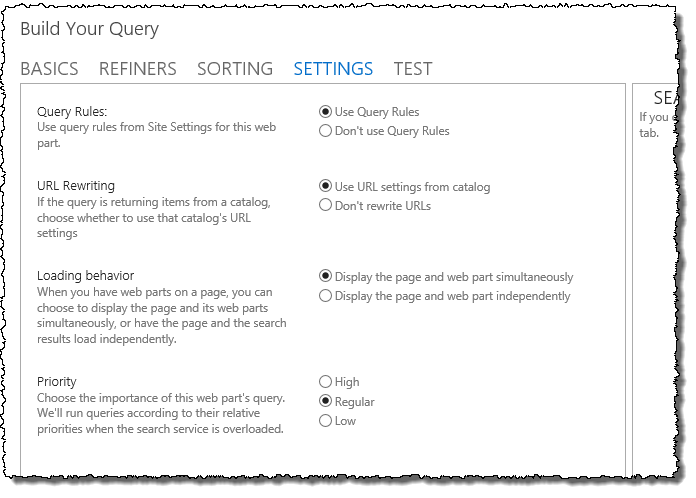The height and width of the screenshot is (498, 696).
Task: Set query priority to Regular
Action: click(x=325, y=401)
